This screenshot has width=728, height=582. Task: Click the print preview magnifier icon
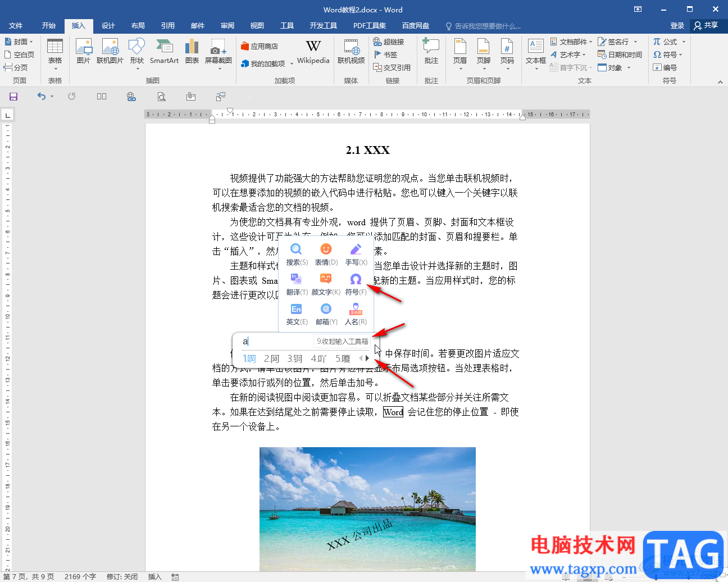click(161, 97)
